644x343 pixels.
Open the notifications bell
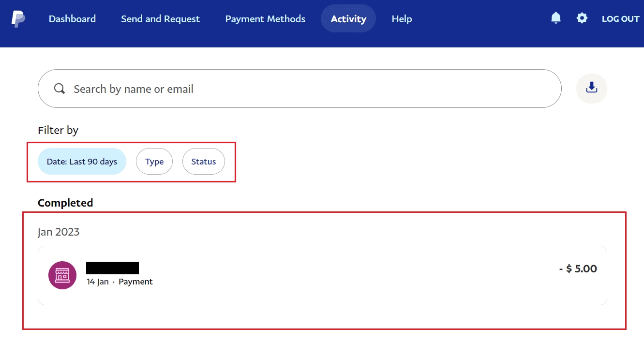click(555, 18)
